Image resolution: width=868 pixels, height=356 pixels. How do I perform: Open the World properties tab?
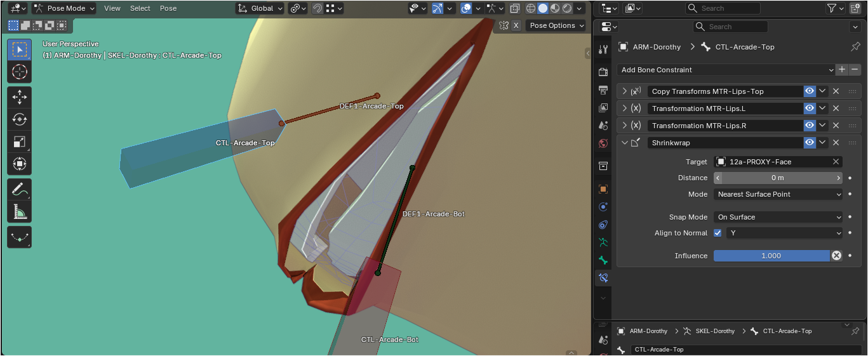point(603,143)
